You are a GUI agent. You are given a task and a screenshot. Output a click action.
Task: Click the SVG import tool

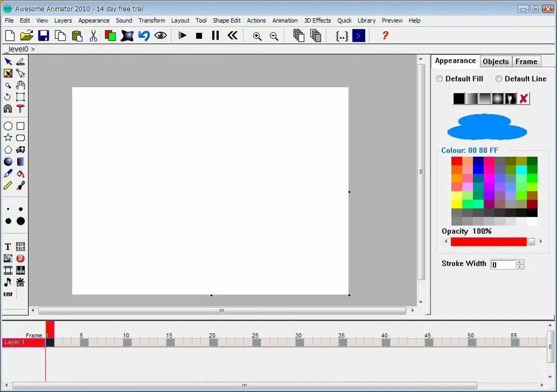(x=21, y=282)
